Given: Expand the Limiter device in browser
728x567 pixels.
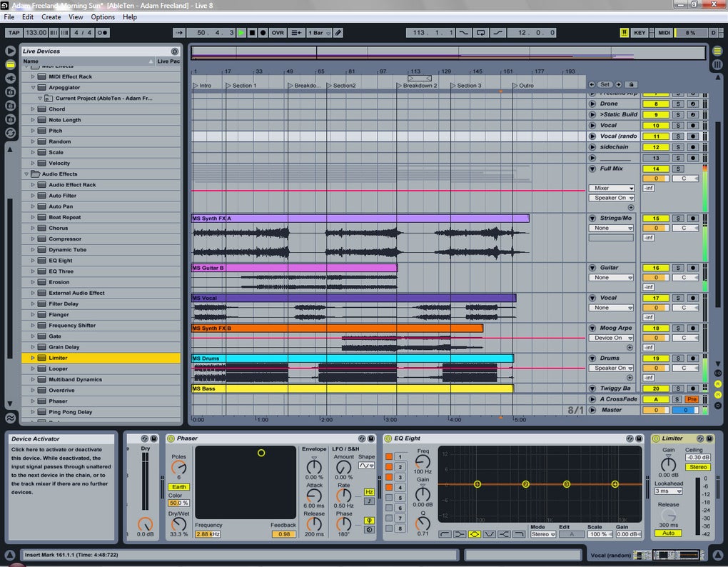Looking at the screenshot, I should click(x=32, y=358).
